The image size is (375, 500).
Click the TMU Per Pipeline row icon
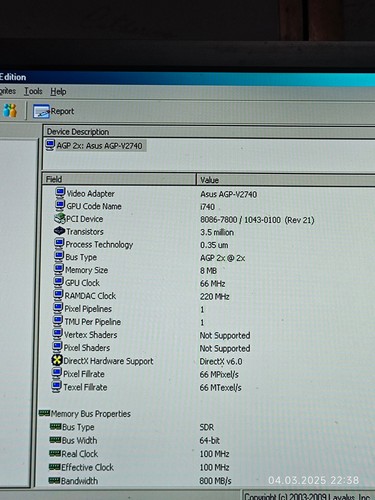pos(58,321)
